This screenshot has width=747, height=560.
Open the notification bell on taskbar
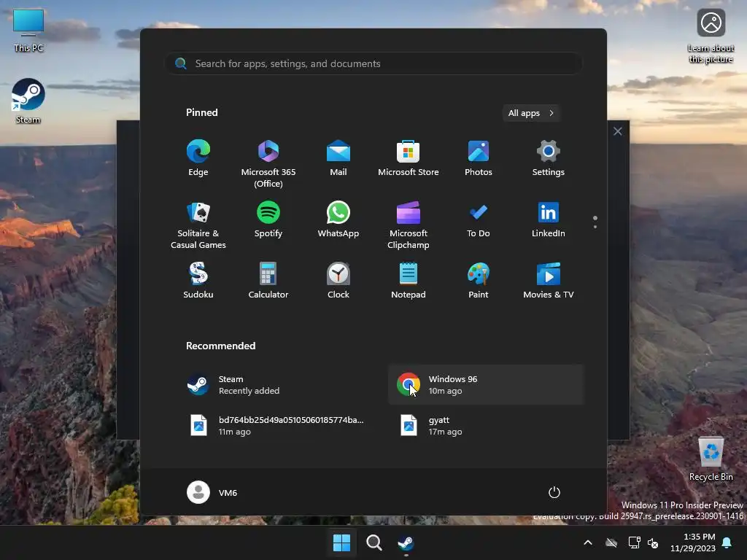(727, 542)
